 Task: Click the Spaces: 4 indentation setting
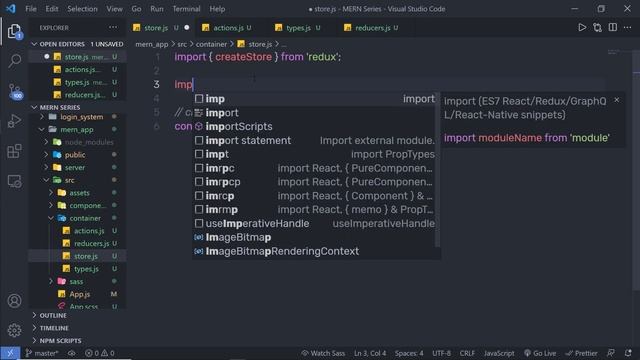[409, 353]
